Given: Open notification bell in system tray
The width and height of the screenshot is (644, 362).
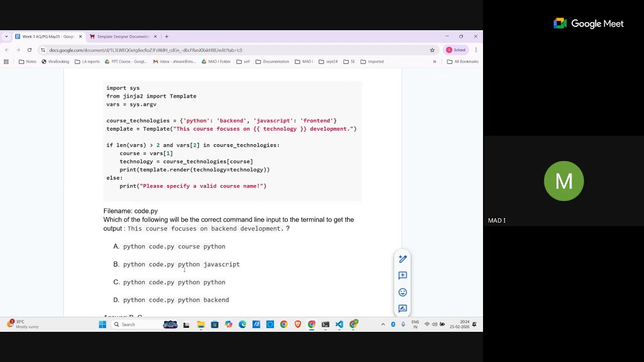Looking at the screenshot, I should point(474,324).
